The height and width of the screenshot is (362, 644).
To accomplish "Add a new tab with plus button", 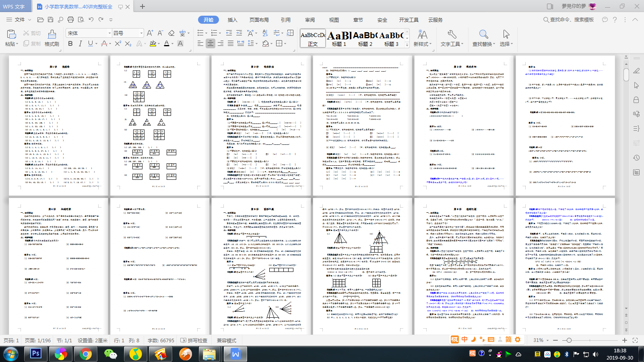I will tap(142, 6).
